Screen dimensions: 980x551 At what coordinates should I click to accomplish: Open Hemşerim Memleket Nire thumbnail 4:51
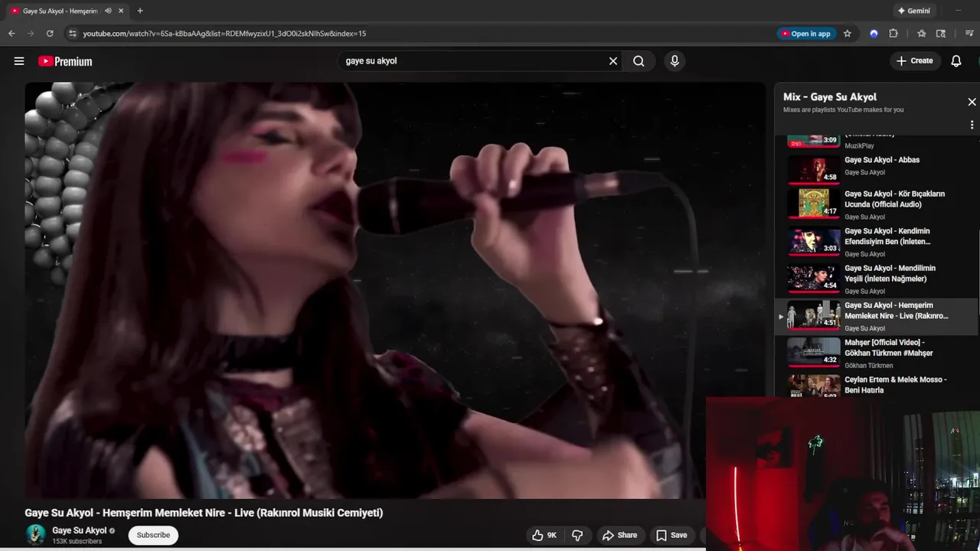pyautogui.click(x=814, y=315)
